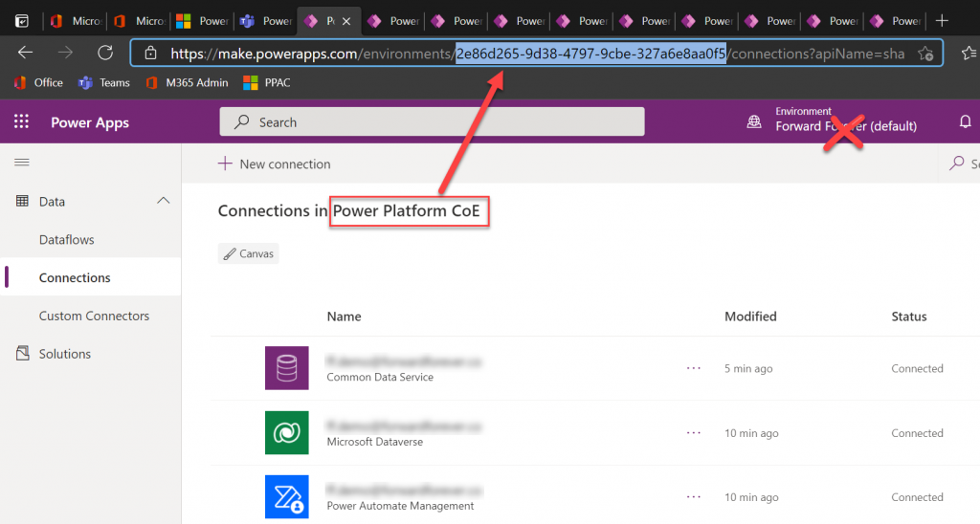The width and height of the screenshot is (980, 524).
Task: Switch to the first Microsoft Office tab
Action: coord(76,21)
